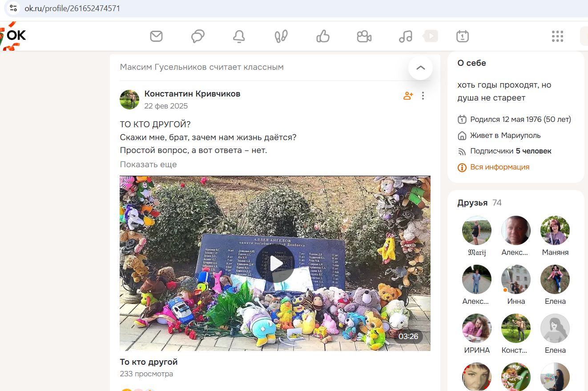Play the То кто другой video
This screenshot has width=588, height=391.
tap(275, 263)
